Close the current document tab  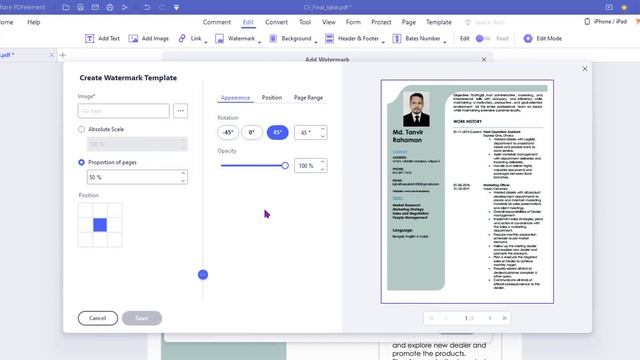(52, 55)
